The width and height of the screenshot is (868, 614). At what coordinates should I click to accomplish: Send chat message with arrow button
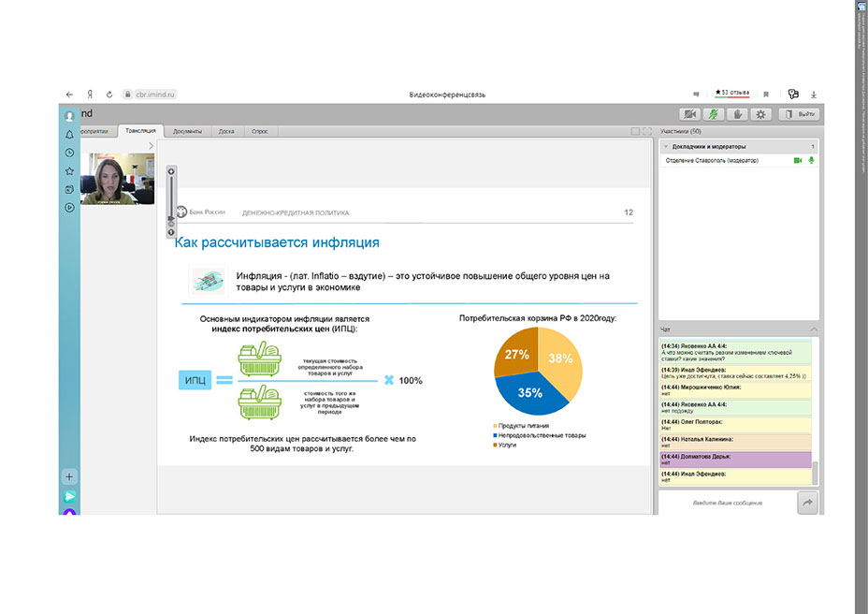806,503
